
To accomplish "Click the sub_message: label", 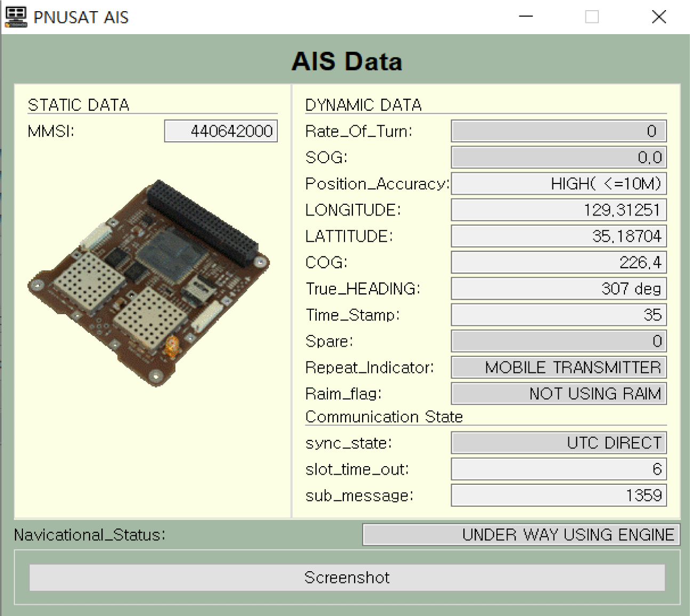I will (359, 496).
